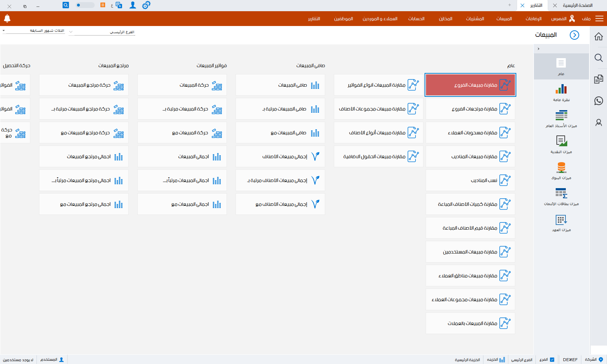Open the settings gears icon
This screenshot has width=607, height=364.
click(146, 5)
